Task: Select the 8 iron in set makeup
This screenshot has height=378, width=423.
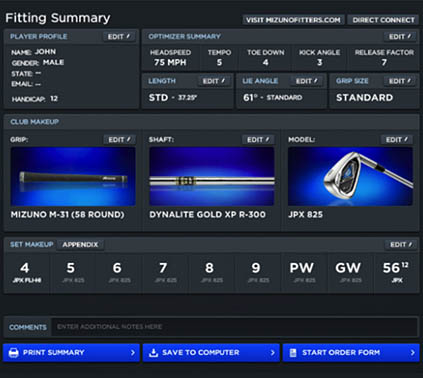Action: pos(212,273)
